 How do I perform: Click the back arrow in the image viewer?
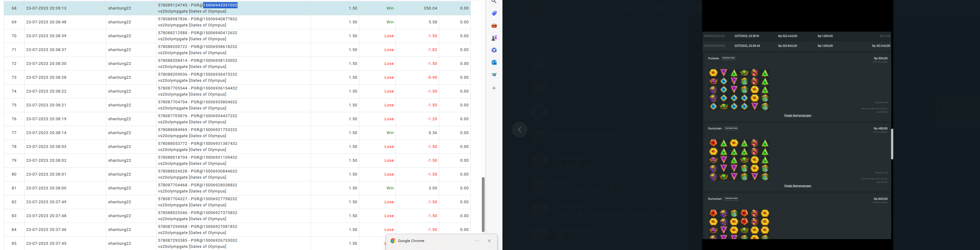click(520, 130)
